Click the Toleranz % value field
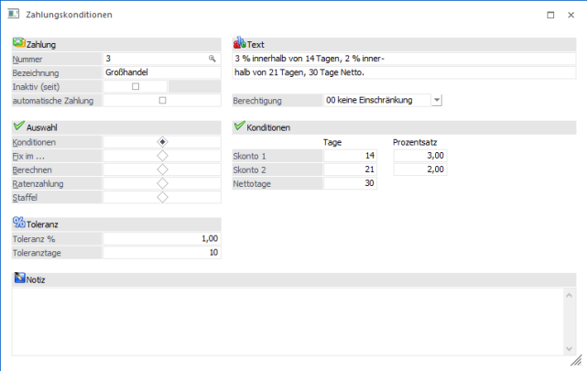Screen dimensions: 588x372 click(x=161, y=238)
